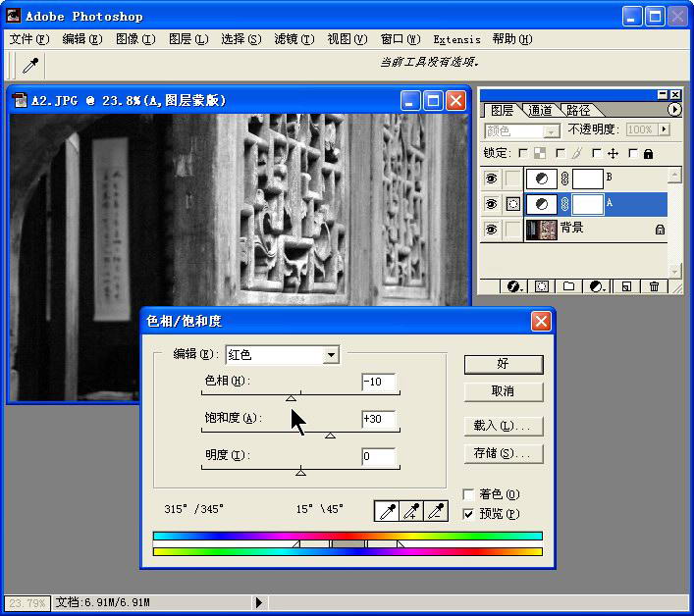Enable the 着色 (Colorize) checkbox

pos(468,494)
